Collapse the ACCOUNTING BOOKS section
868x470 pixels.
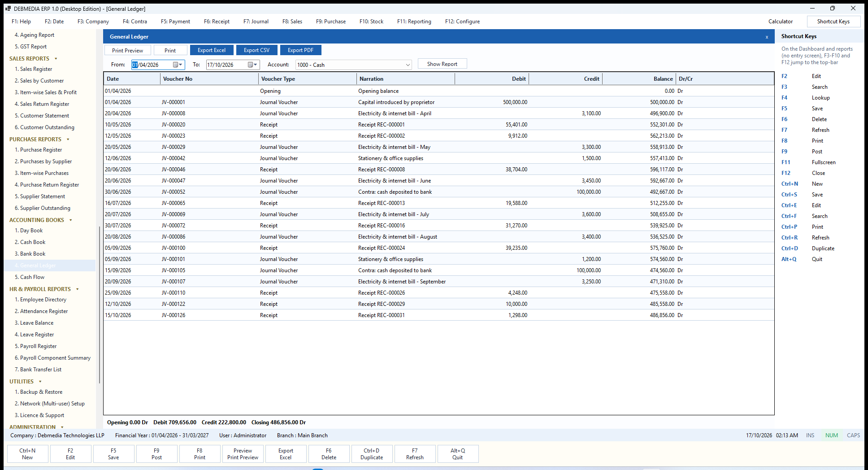71,220
